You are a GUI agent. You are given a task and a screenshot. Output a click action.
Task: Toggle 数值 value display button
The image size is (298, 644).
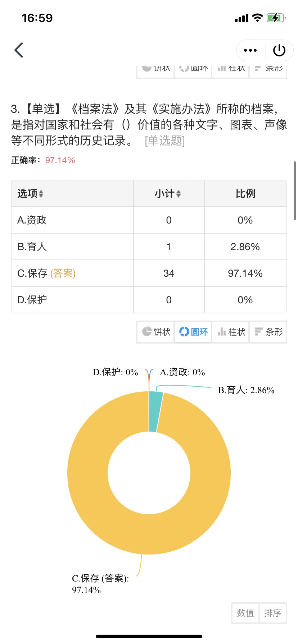pyautogui.click(x=245, y=613)
